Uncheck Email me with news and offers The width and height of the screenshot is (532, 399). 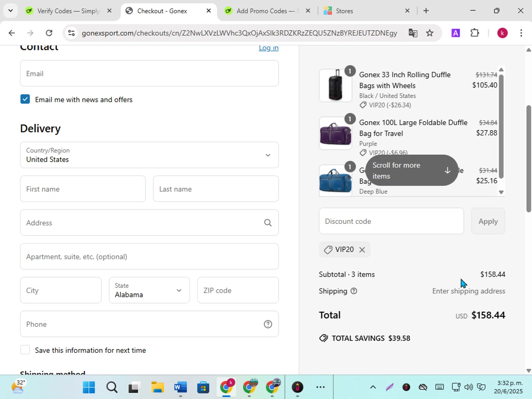pyautogui.click(x=25, y=99)
